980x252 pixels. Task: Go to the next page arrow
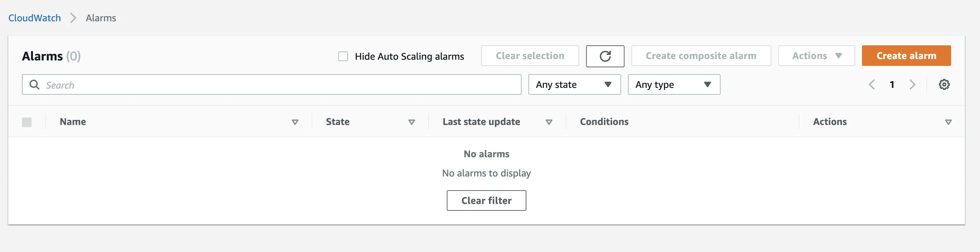click(912, 84)
